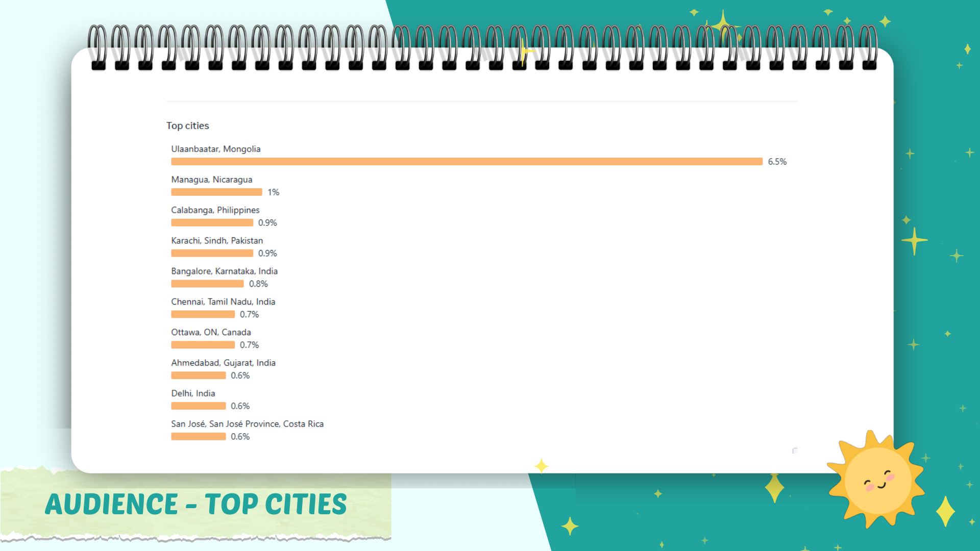Click the San José 0.6% bar
Image resolution: width=980 pixels, height=551 pixels.
click(x=198, y=437)
